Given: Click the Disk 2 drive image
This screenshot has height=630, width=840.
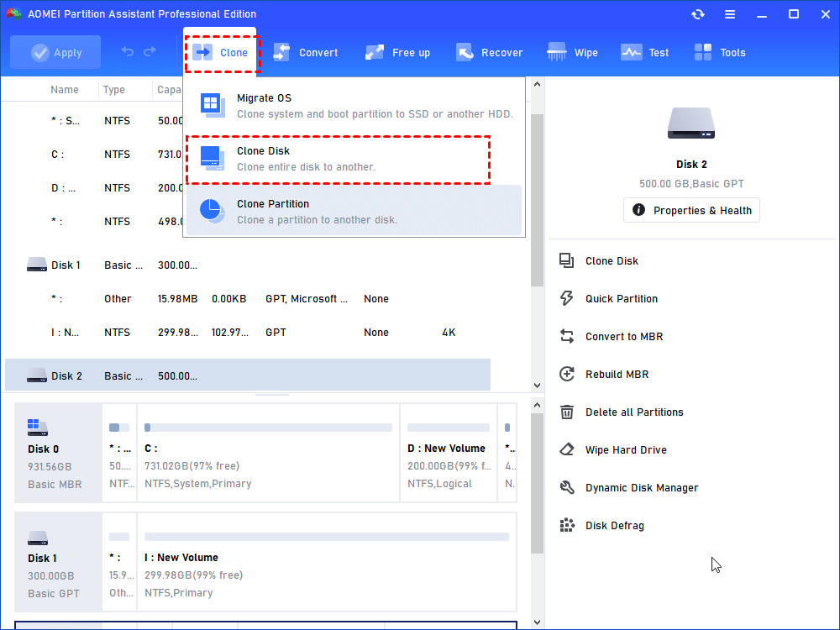Looking at the screenshot, I should (x=691, y=123).
